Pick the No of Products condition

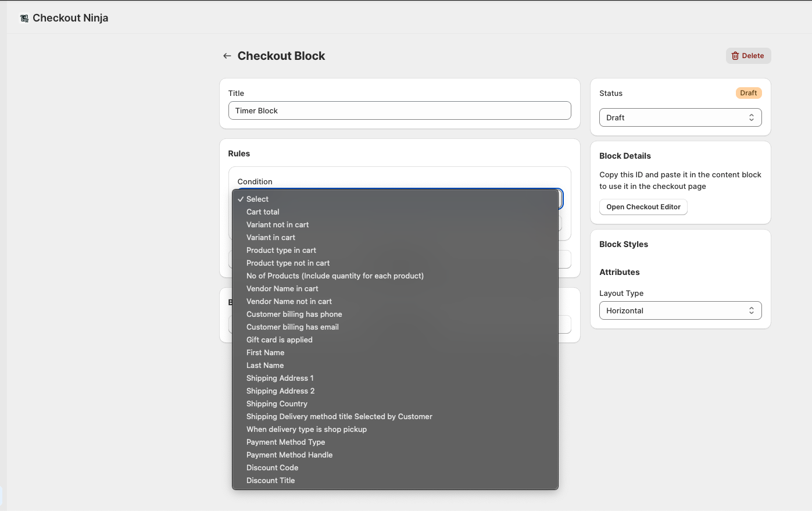pyautogui.click(x=335, y=276)
